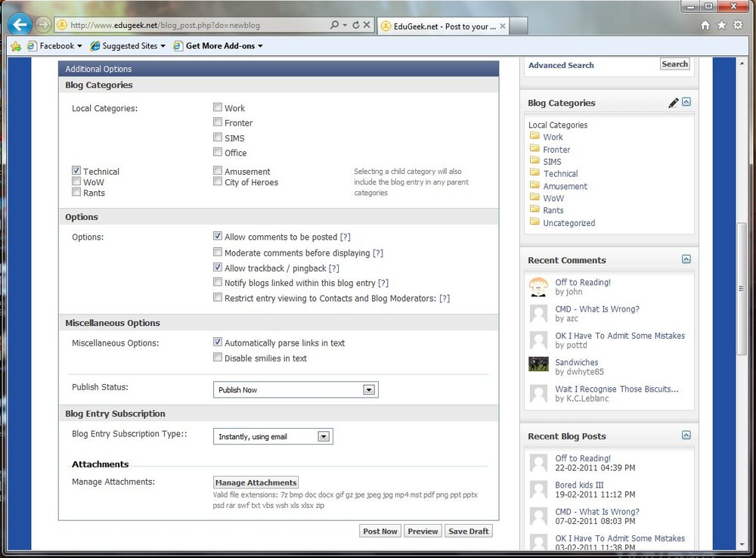Click the sidebar Search button
The image size is (756, 558).
tap(674, 64)
